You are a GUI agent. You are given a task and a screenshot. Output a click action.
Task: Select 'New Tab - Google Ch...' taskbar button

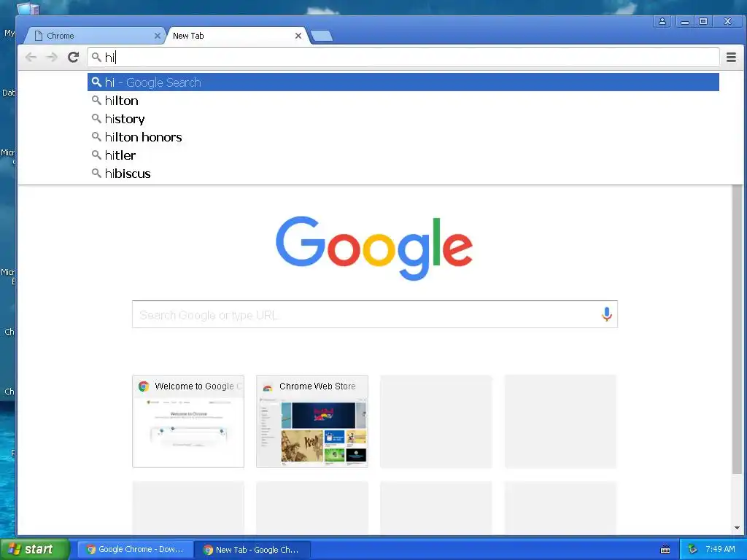[x=252, y=550]
